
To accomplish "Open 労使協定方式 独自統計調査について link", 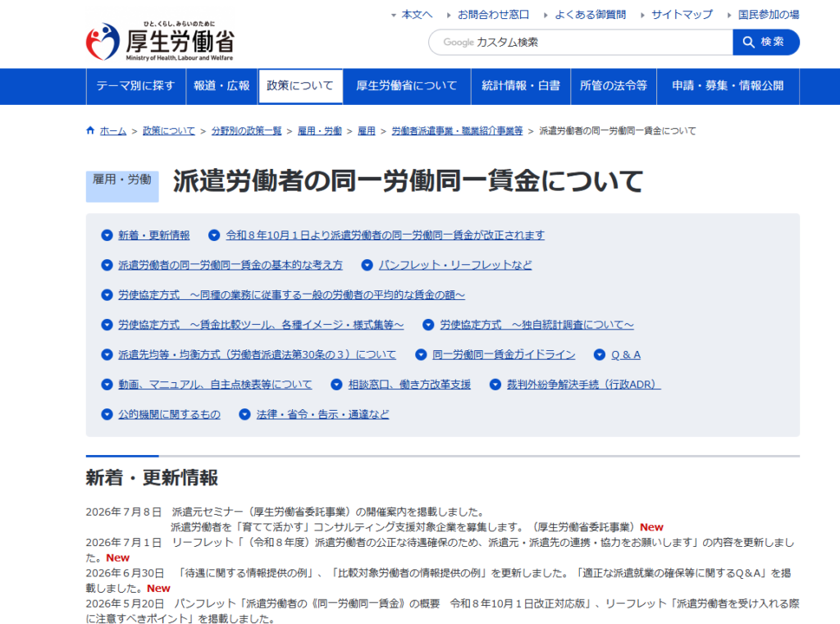I will click(536, 325).
